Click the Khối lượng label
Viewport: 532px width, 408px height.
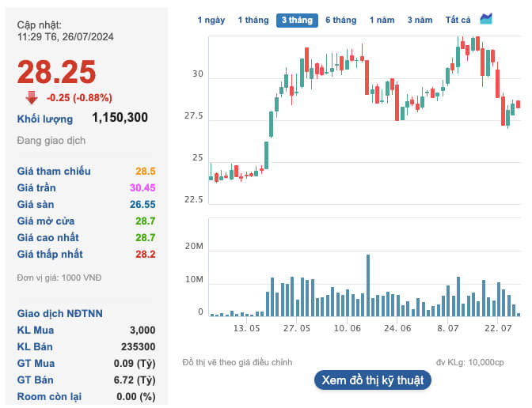(x=45, y=119)
